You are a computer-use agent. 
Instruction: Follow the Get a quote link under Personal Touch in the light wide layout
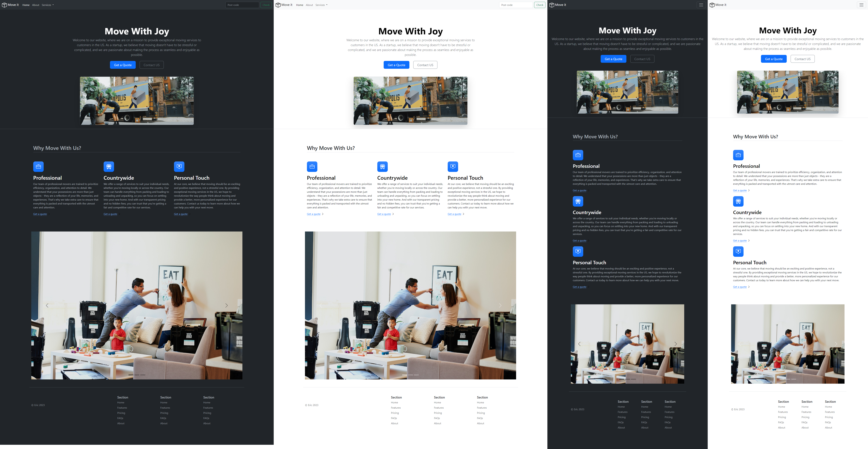(454, 214)
